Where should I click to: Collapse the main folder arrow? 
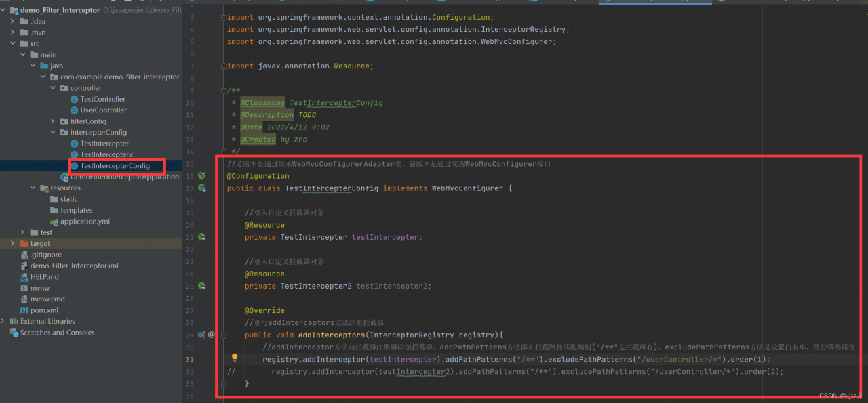[24, 54]
